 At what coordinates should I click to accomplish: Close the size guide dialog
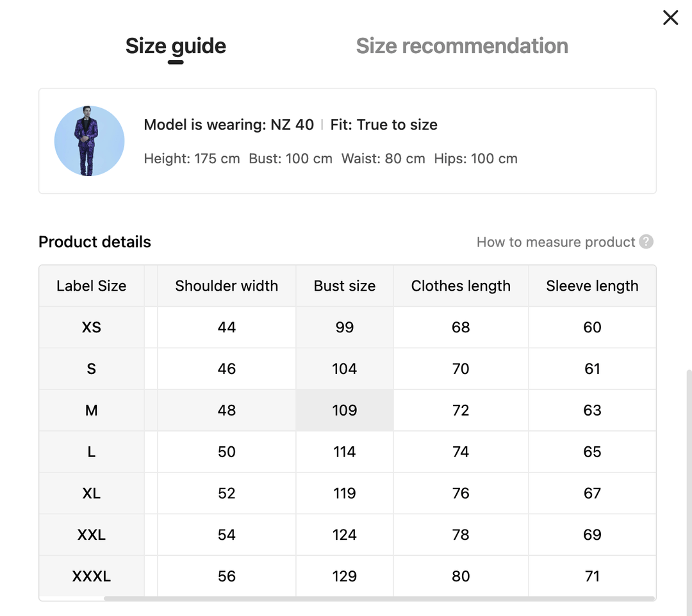(670, 18)
